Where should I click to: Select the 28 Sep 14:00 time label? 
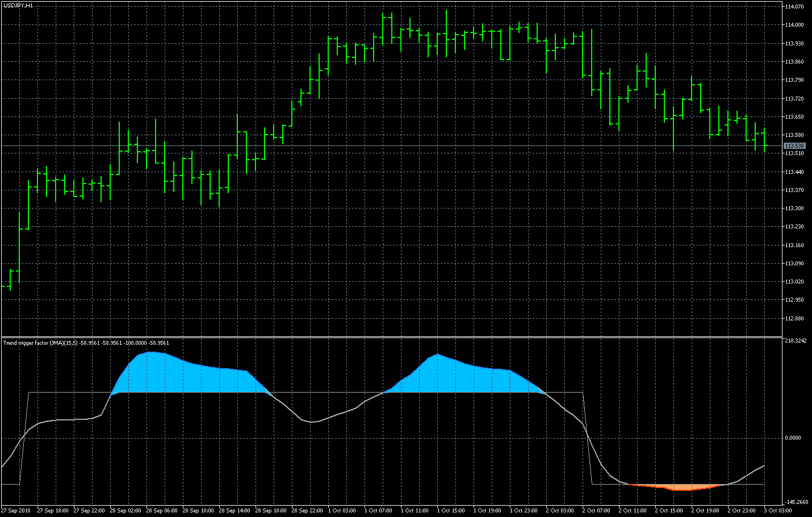coord(235,511)
